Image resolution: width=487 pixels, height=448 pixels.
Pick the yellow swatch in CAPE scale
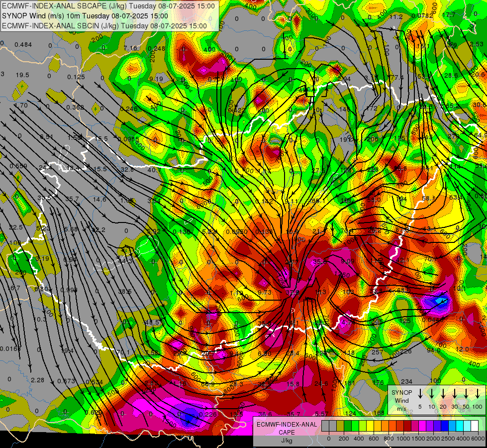370,426
